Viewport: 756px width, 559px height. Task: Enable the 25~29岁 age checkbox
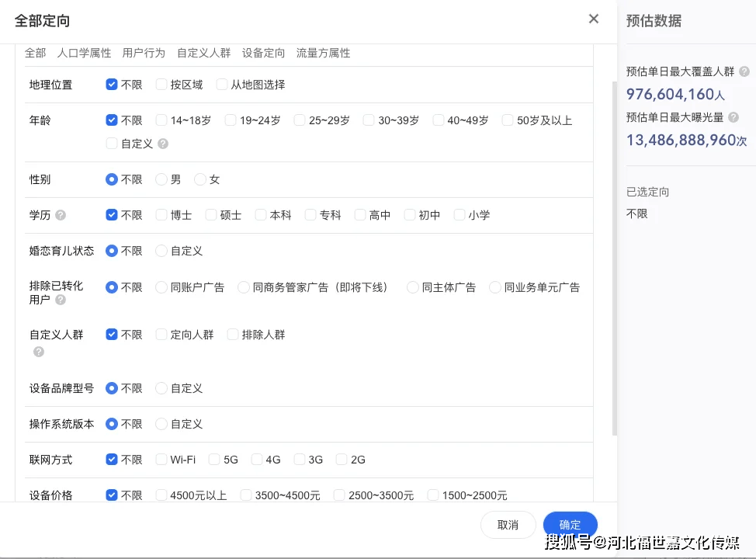[300, 120]
